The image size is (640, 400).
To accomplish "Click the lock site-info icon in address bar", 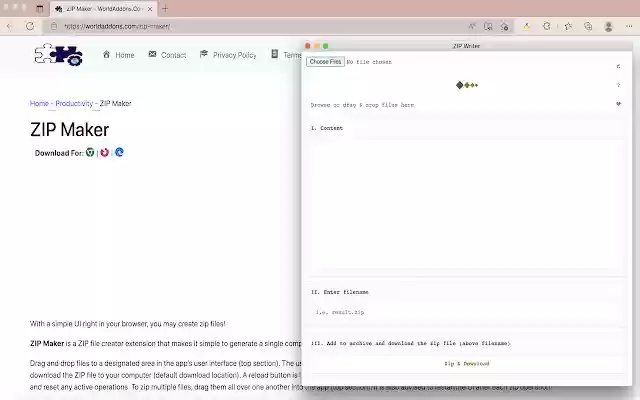I will [x=53, y=27].
